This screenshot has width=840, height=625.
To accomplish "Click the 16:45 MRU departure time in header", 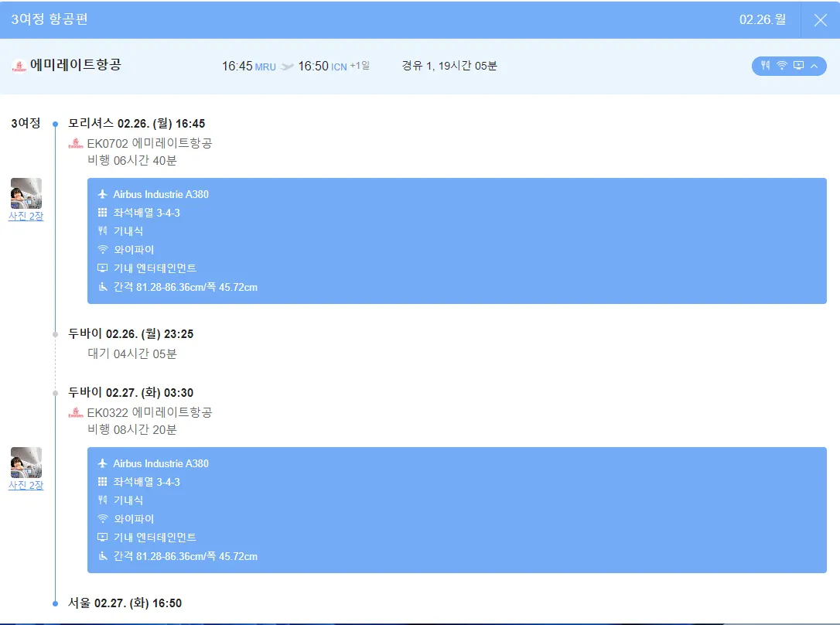I will (x=248, y=66).
